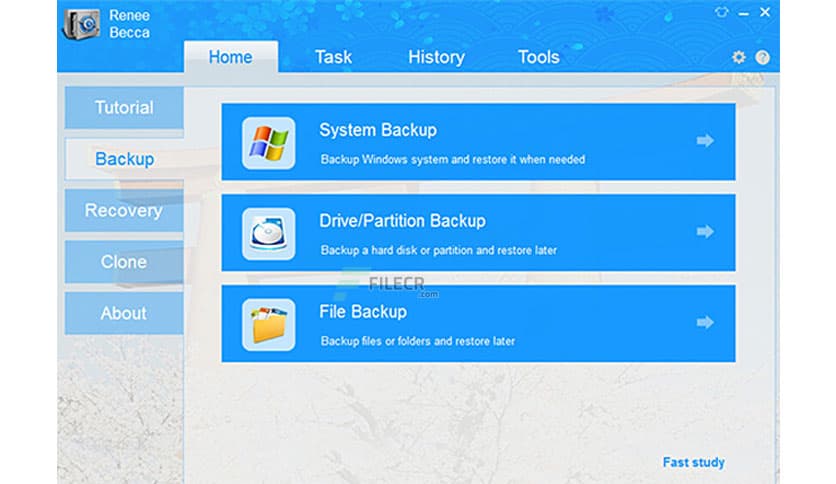Minimize the Renee Becca window
Screen dimensions: 836x484
(x=744, y=13)
